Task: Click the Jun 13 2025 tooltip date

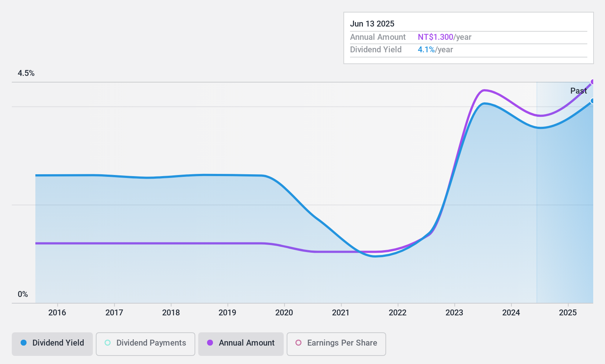Action: point(372,24)
